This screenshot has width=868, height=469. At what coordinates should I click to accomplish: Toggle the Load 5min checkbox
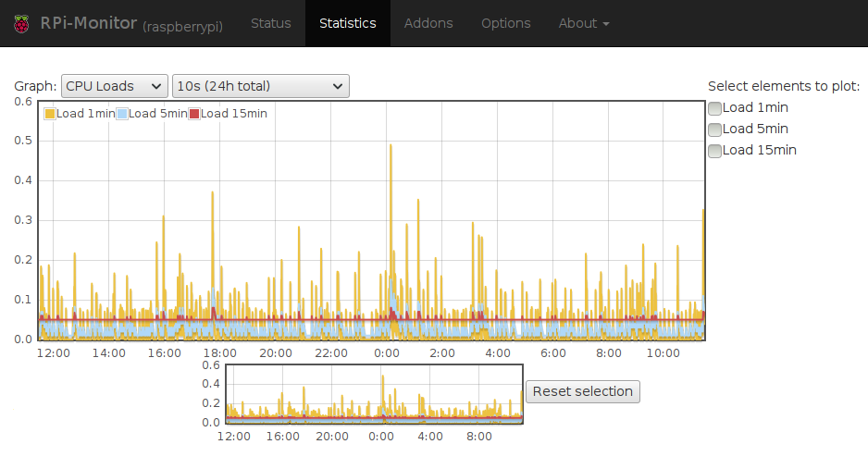(714, 130)
